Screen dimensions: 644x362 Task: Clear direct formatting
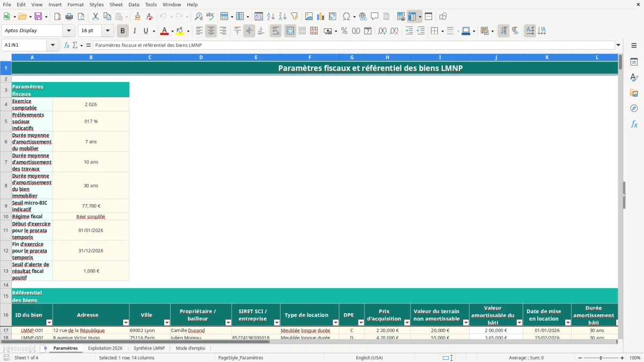tap(150, 17)
